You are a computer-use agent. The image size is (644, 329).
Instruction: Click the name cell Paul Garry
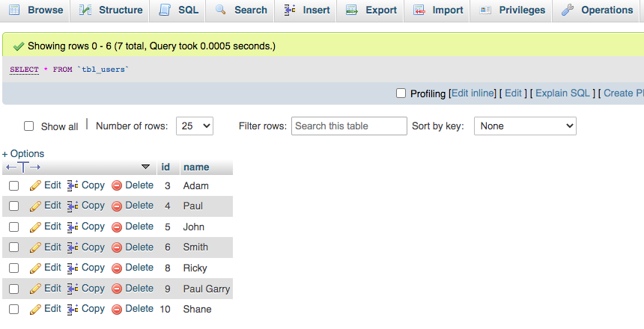207,289
